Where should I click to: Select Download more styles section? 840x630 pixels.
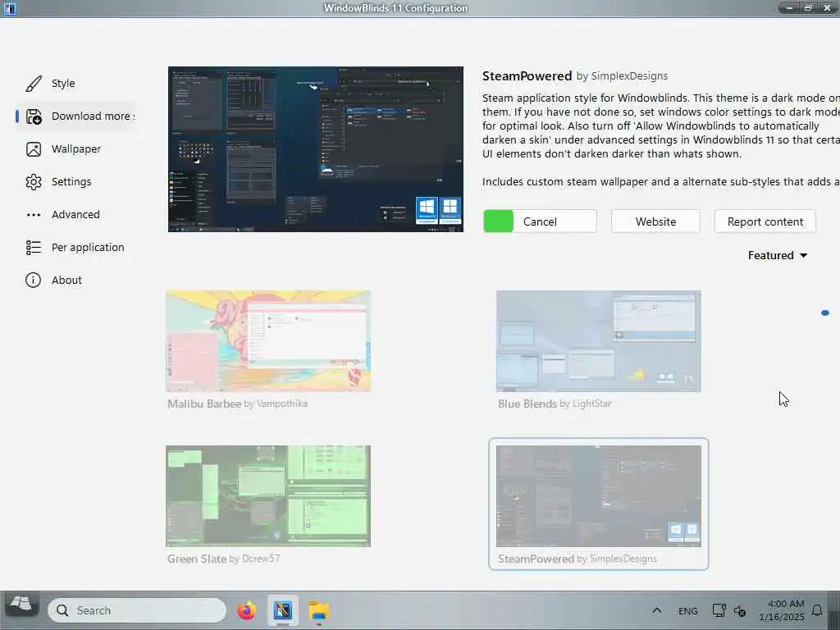coord(94,116)
